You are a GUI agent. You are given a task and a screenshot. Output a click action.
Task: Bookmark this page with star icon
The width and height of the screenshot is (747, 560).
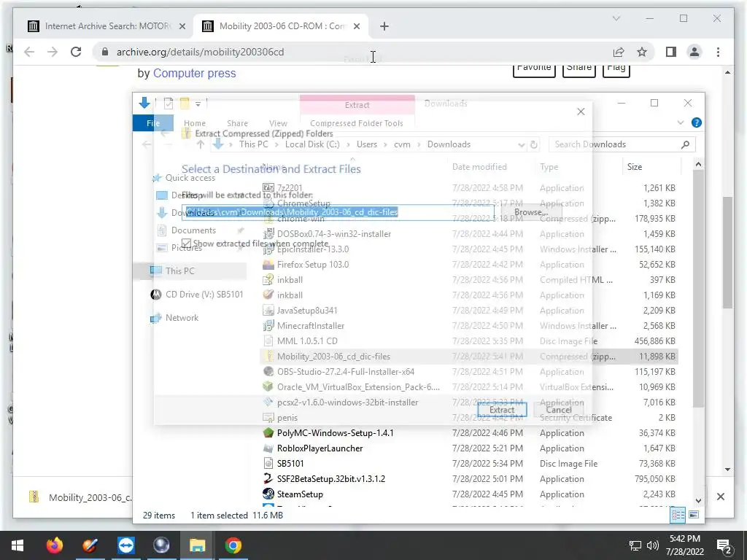(642, 52)
